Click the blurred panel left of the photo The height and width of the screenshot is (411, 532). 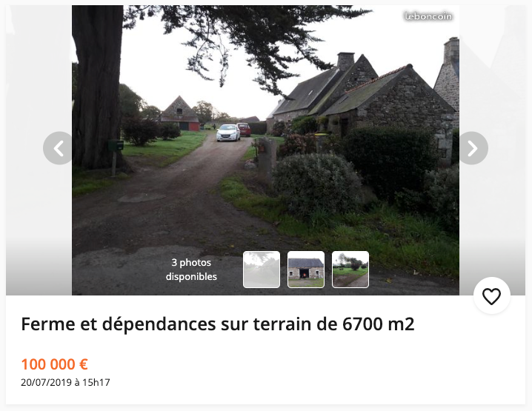[39, 150]
